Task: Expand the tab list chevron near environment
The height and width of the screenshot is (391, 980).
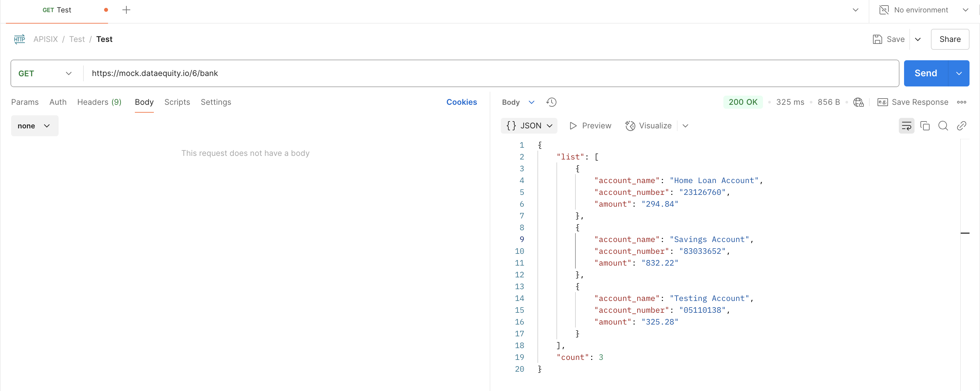Action: (x=855, y=10)
